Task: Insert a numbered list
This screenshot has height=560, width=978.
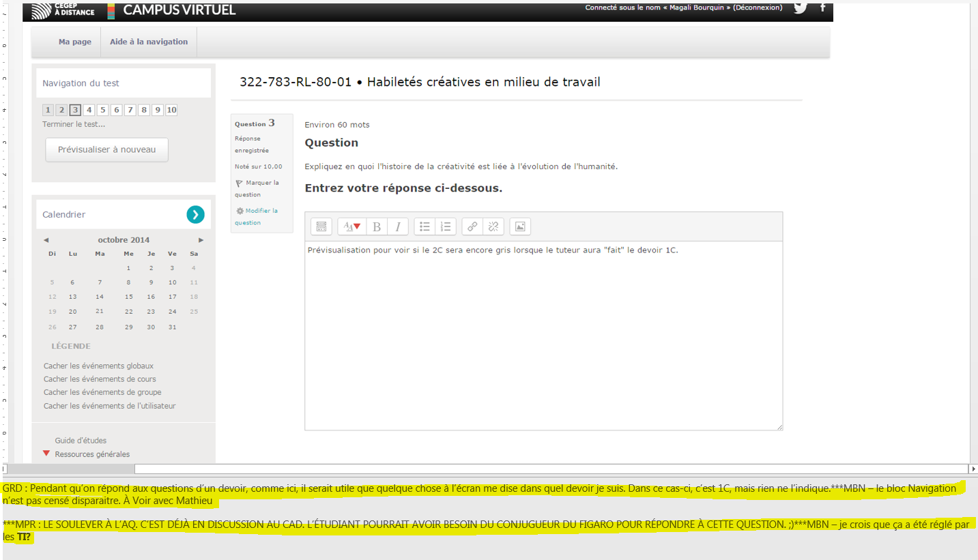Action: 446,227
